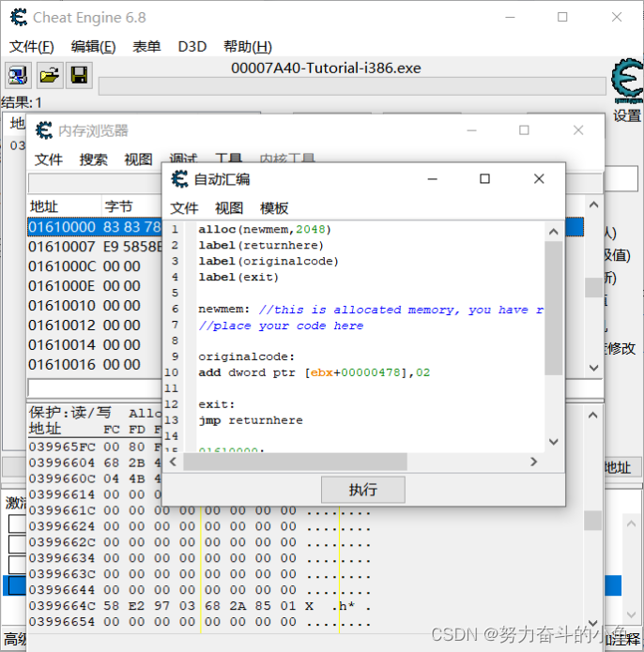Image resolution: width=644 pixels, height=652 pixels.
Task: Click the Cheat Engine logo settings icon
Action: pos(627,81)
